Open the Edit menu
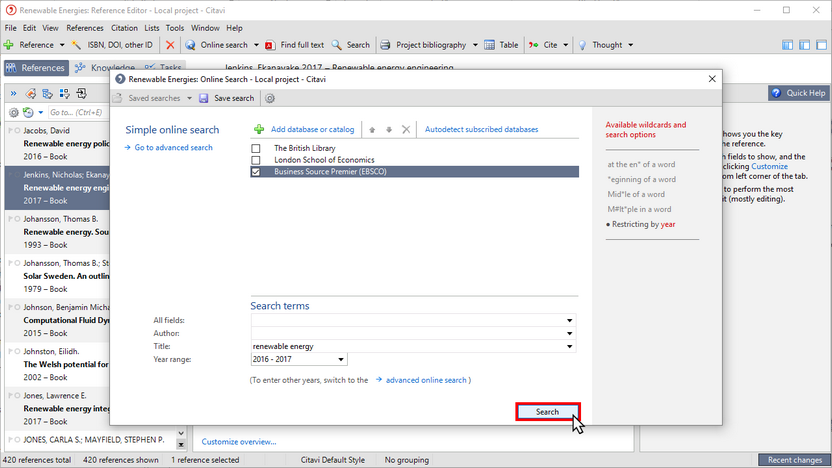The height and width of the screenshot is (468, 832). (29, 28)
